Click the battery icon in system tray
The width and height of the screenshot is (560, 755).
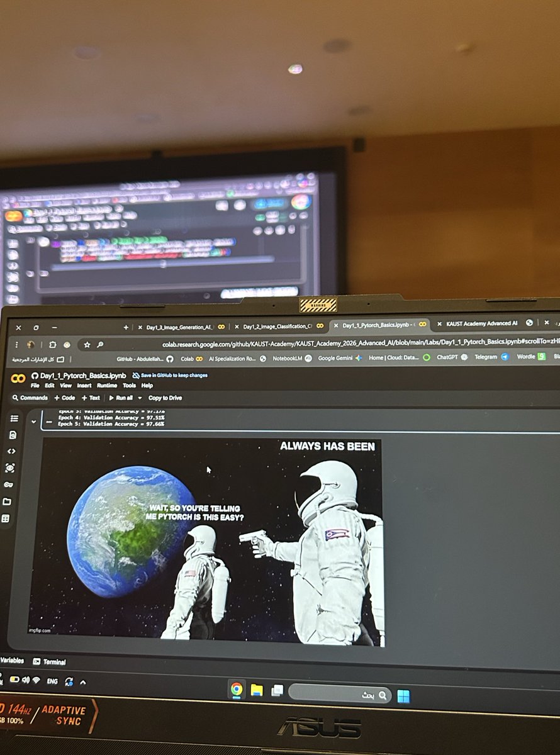tap(14, 679)
